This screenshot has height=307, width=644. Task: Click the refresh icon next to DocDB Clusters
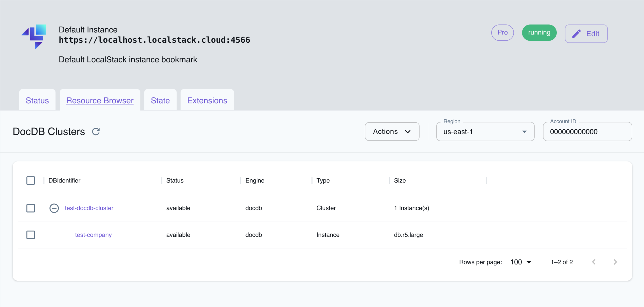[x=96, y=131]
